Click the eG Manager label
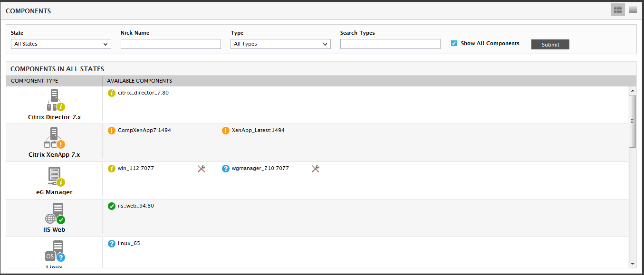The height and width of the screenshot is (275, 644). 54,192
